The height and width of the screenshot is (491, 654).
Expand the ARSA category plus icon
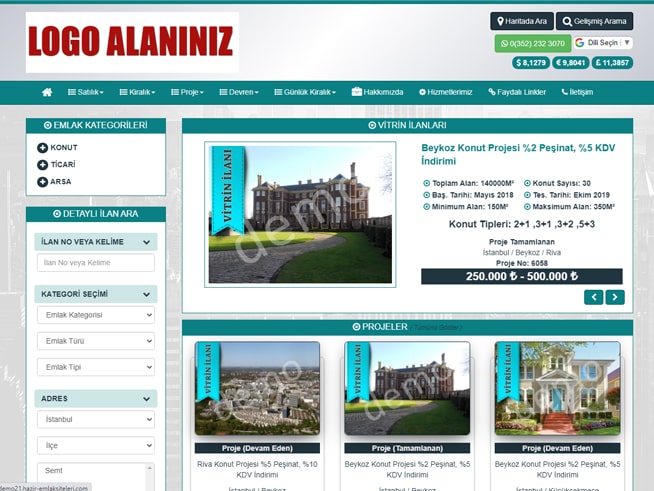click(x=43, y=182)
